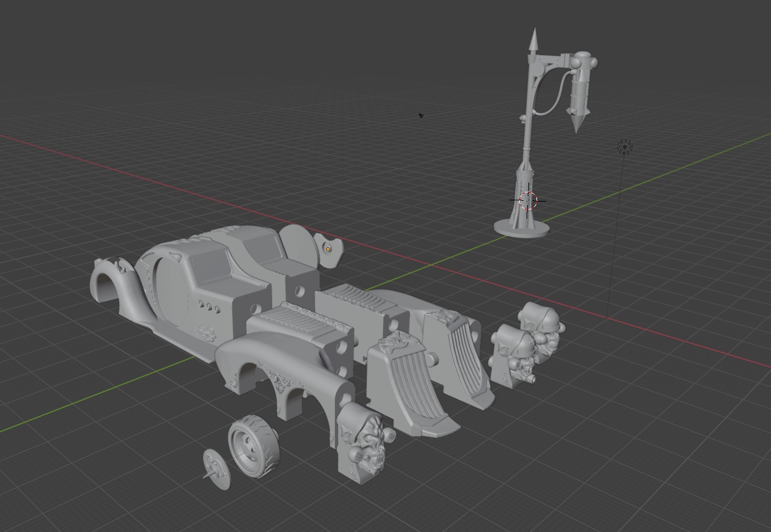This screenshot has width=771, height=532.
Task: Select the flat hub disc with axle
Action: [x=216, y=469]
